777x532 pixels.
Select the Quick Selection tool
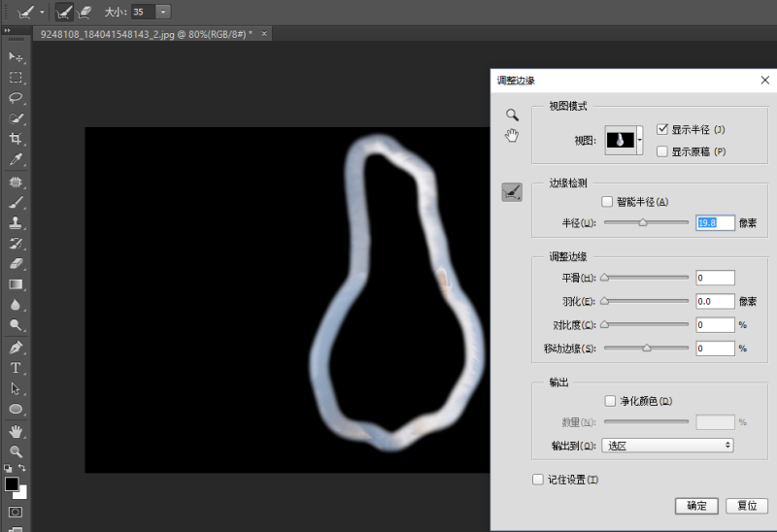[16, 118]
